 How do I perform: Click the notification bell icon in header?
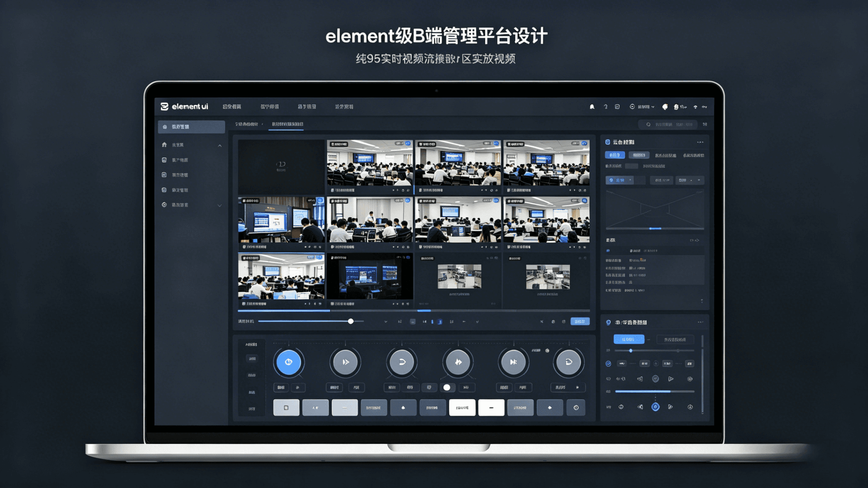[x=592, y=107]
